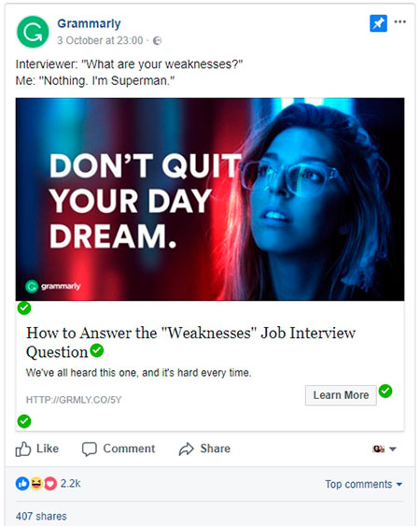Click the public globe privacy icon
The image size is (420, 526).
[157, 40]
